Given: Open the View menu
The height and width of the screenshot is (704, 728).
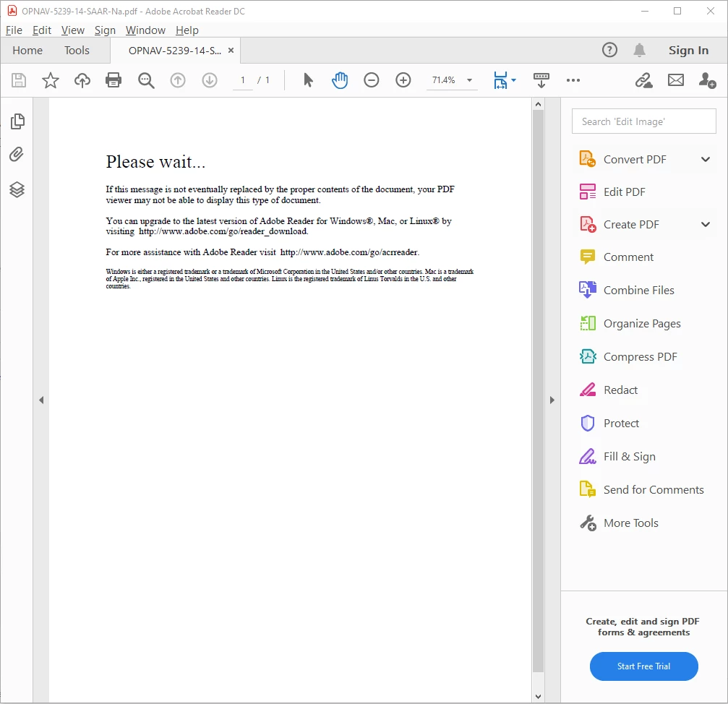Looking at the screenshot, I should point(73,30).
